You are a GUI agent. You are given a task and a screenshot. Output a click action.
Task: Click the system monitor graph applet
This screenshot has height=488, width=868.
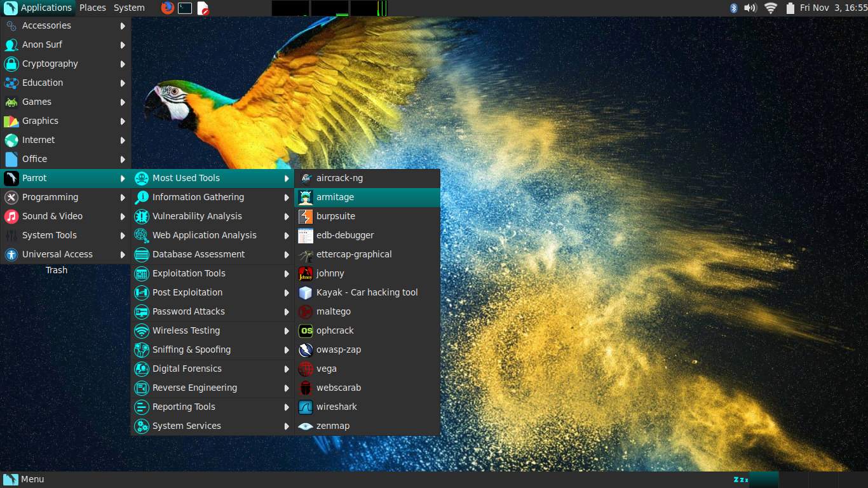click(x=329, y=8)
